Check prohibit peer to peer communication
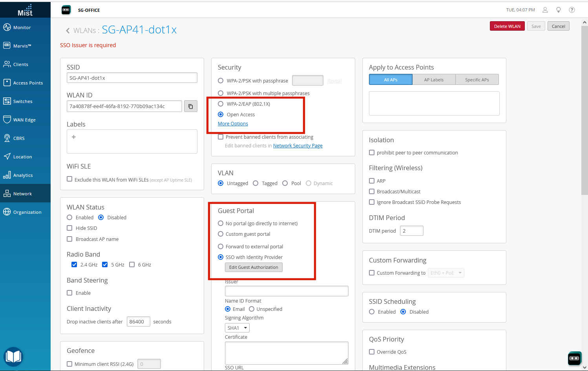Viewport: 588px width, 371px height. (x=372, y=153)
